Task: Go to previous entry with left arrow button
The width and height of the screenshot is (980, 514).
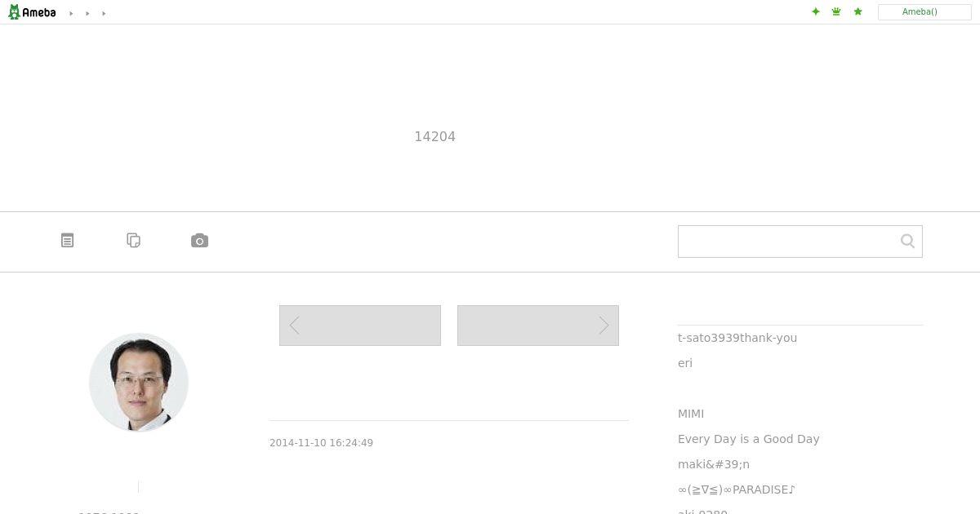Action: point(360,326)
